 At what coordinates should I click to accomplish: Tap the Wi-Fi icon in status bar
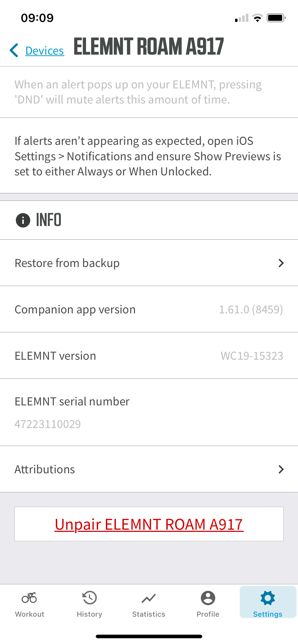pos(257,18)
